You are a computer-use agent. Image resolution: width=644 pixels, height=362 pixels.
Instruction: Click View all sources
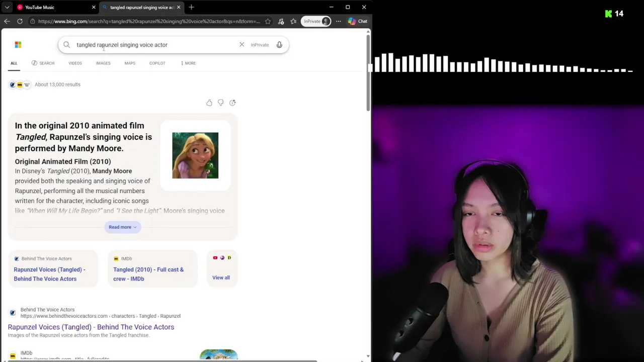pyautogui.click(x=221, y=278)
